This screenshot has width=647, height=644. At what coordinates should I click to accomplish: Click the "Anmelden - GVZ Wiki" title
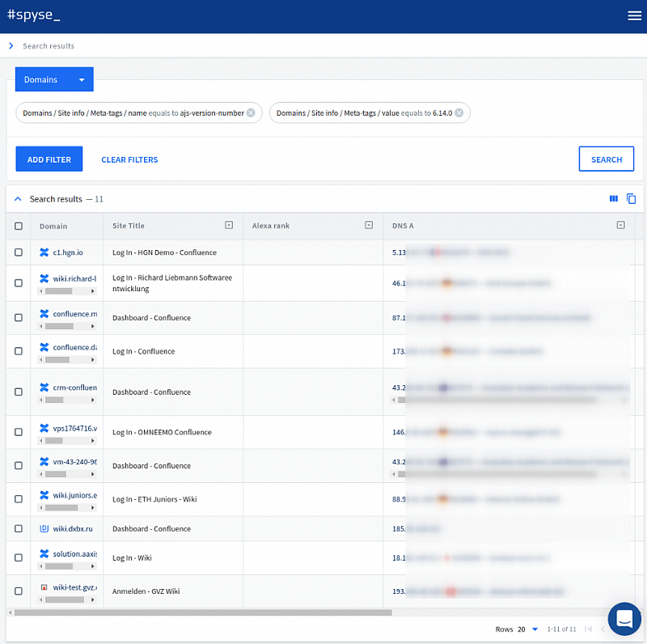146,591
